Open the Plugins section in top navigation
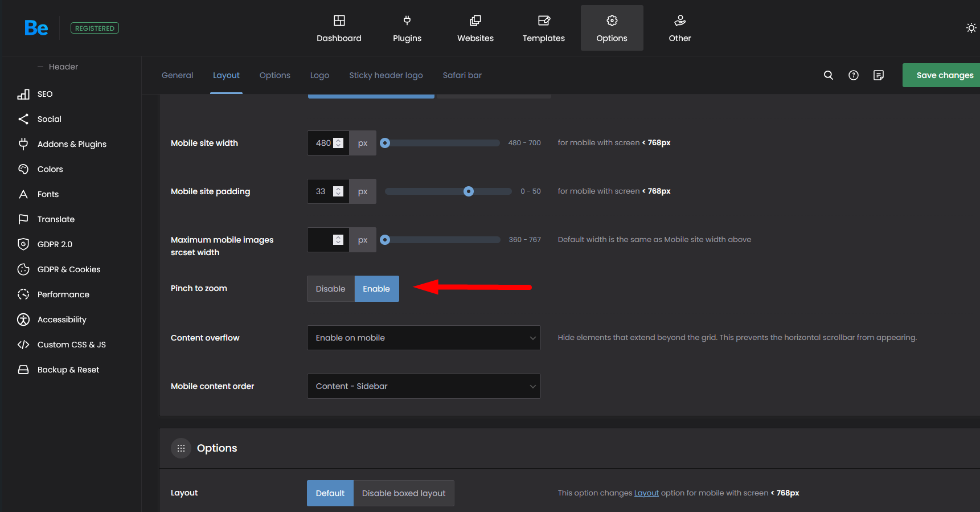Screen dimensions: 980x512 coord(407,28)
